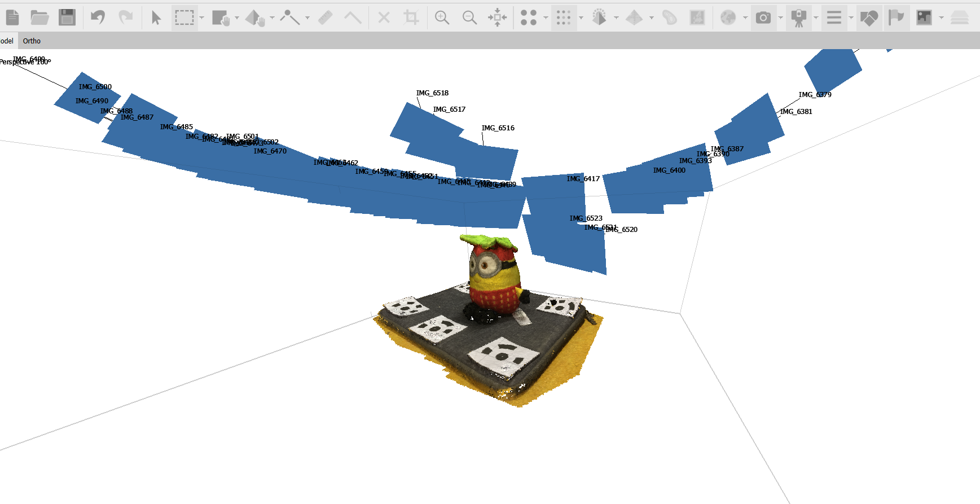Click the Zoom In magnifier
The height and width of the screenshot is (504, 980).
[442, 17]
